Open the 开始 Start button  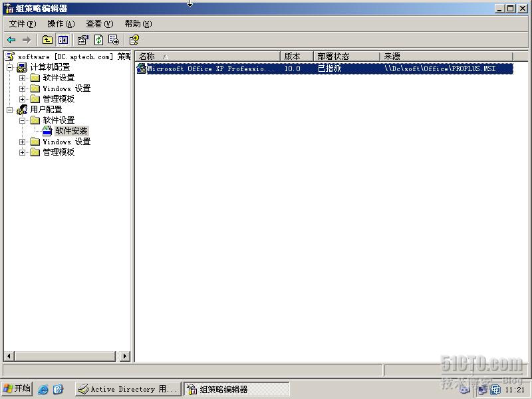click(17, 389)
